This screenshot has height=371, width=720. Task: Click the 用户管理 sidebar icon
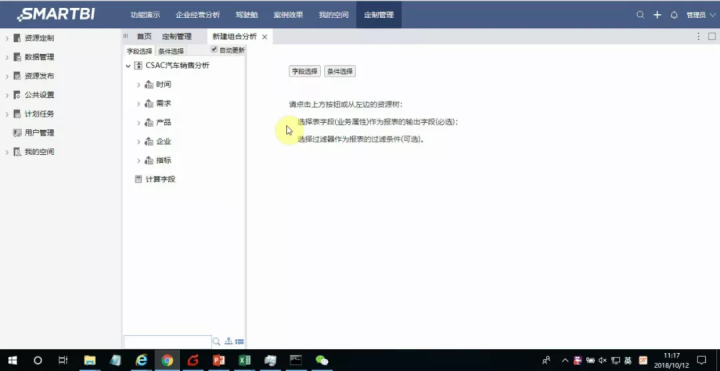(17, 133)
